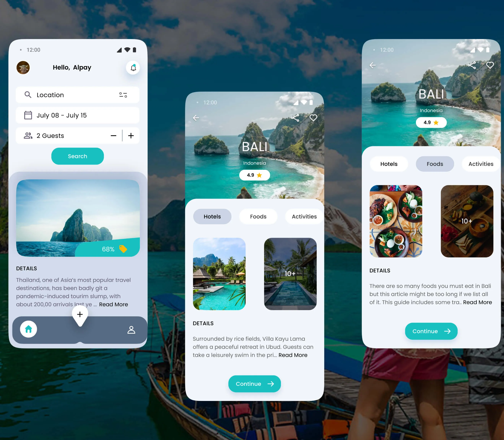The width and height of the screenshot is (504, 440).
Task: Select the Foods tab on right screen
Action: pos(435,164)
